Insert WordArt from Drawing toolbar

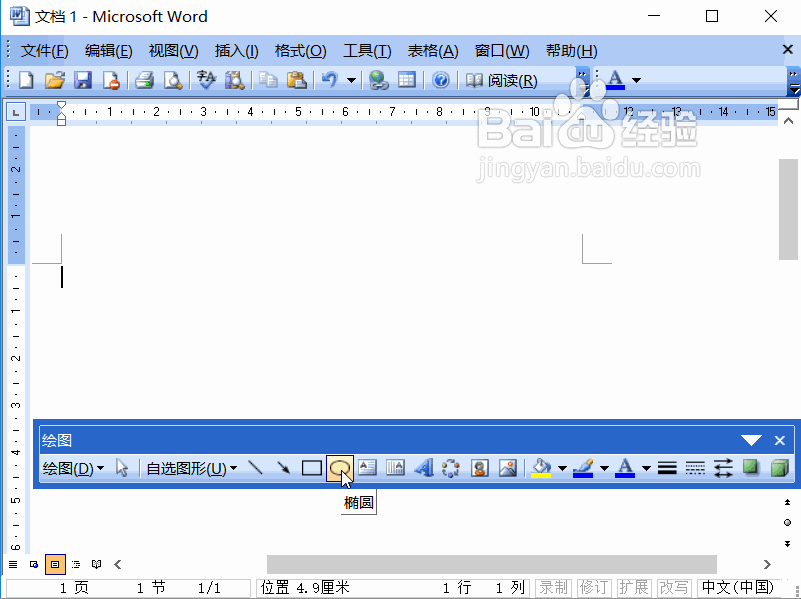point(423,468)
